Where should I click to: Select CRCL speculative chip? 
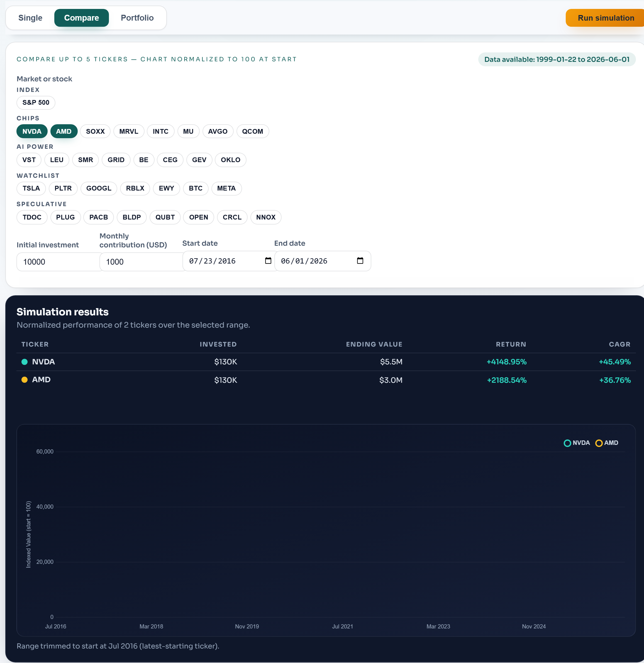(x=232, y=217)
